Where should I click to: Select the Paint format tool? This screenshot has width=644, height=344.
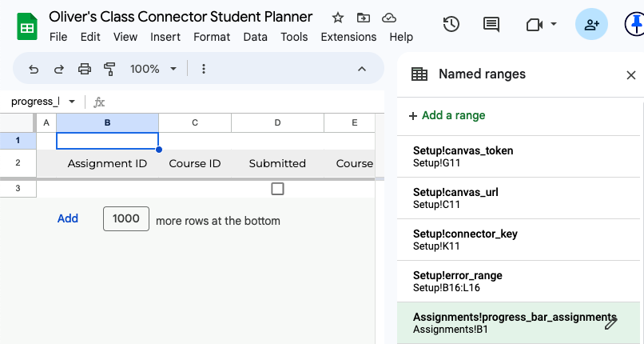click(109, 69)
